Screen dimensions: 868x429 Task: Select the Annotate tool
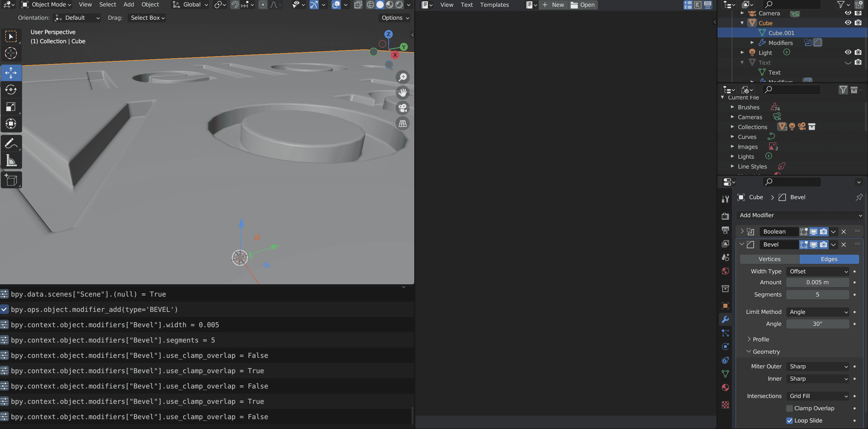click(x=11, y=143)
